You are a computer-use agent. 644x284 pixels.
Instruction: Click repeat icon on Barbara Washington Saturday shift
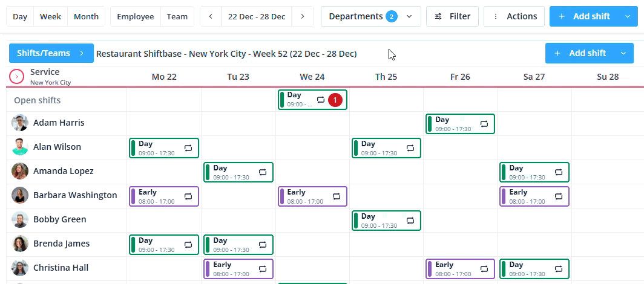559,196
